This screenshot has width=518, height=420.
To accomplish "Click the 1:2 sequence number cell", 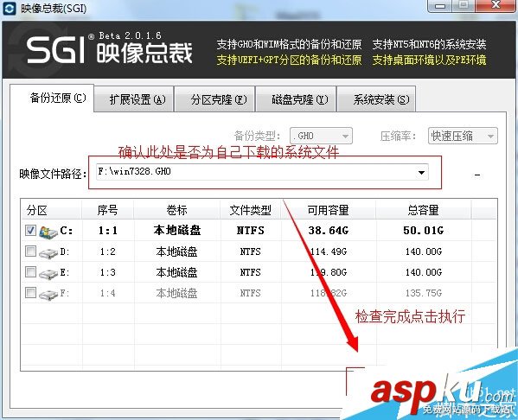I will click(108, 251).
